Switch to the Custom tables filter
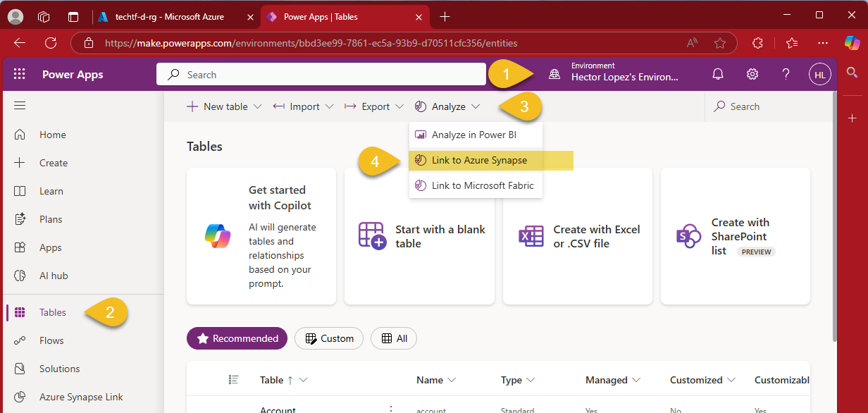This screenshot has height=413, width=868. click(x=329, y=338)
